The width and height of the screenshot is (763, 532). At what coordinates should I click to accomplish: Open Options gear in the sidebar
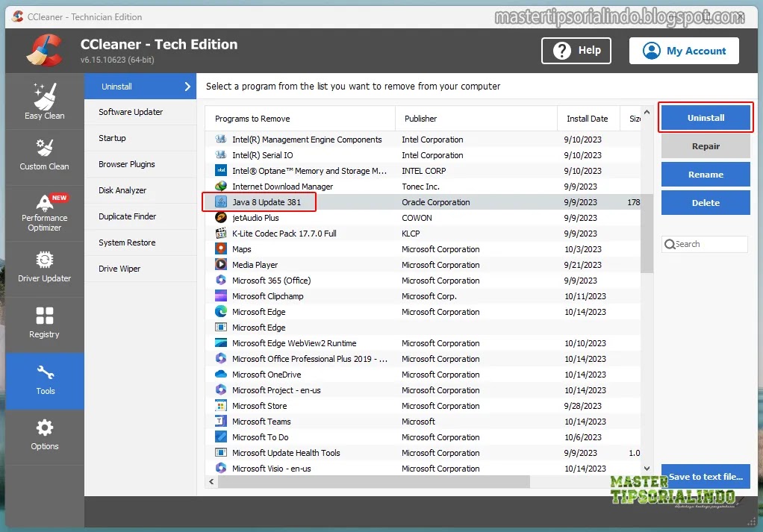coord(44,436)
